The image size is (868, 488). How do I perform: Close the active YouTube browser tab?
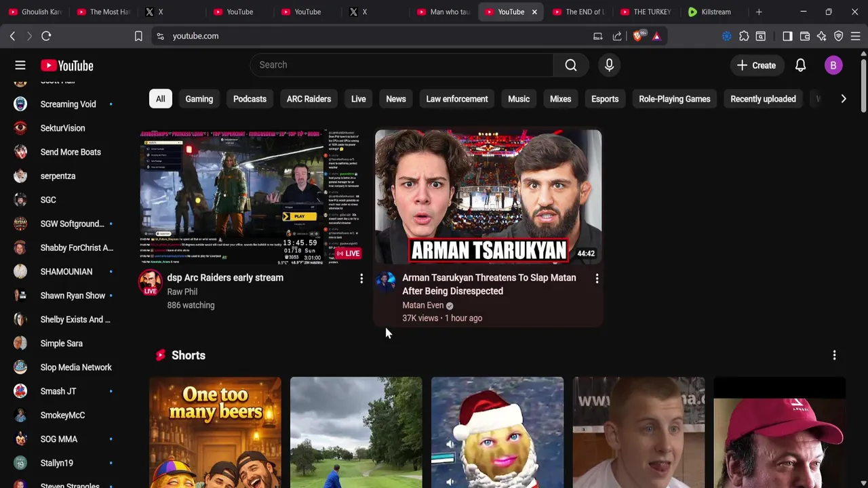534,12
